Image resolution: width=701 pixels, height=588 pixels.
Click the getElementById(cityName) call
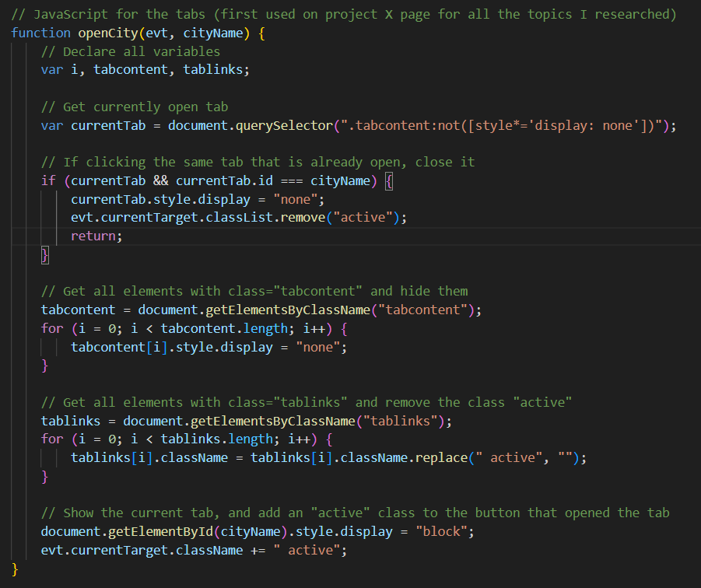[x=202, y=531]
